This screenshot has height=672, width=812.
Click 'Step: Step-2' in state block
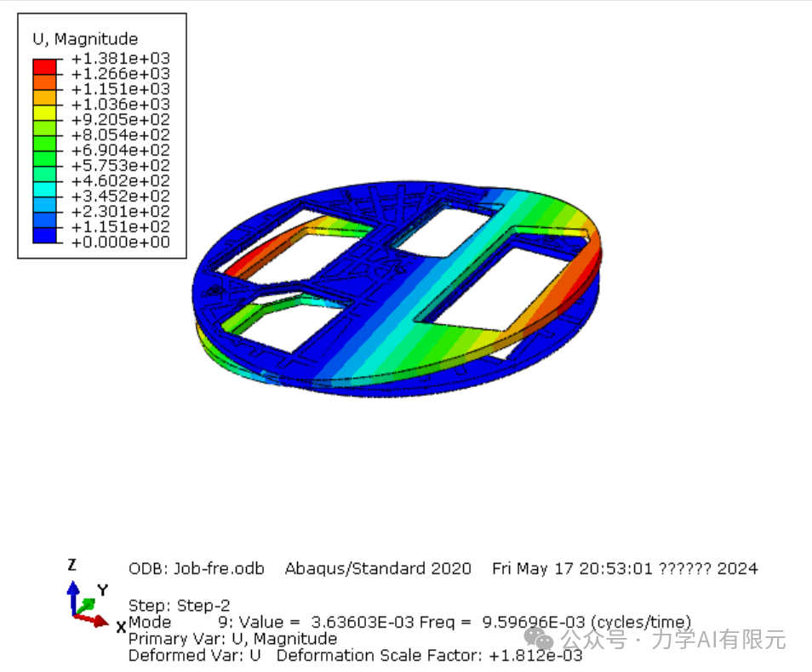point(180,605)
